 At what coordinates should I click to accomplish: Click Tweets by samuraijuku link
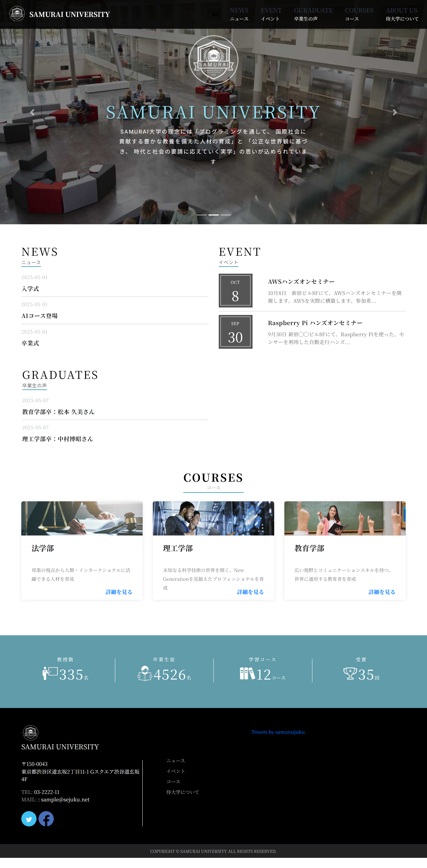pyautogui.click(x=278, y=732)
